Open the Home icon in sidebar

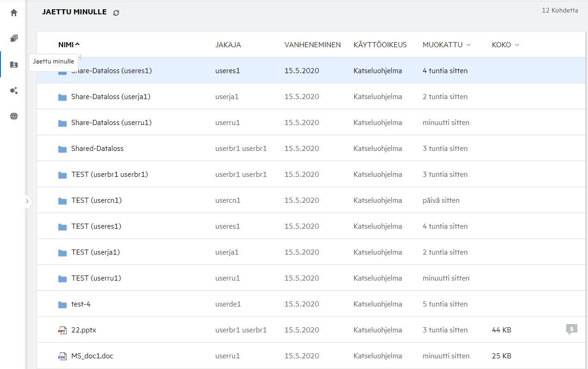tap(14, 13)
